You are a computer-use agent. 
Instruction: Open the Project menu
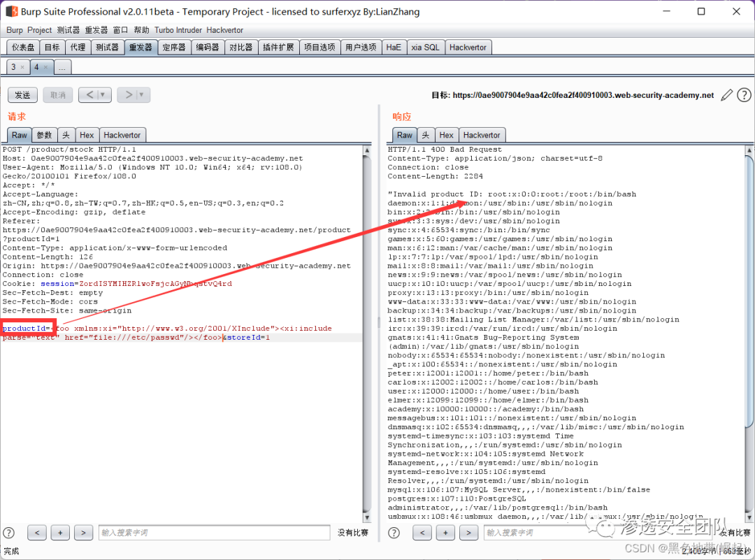(39, 30)
